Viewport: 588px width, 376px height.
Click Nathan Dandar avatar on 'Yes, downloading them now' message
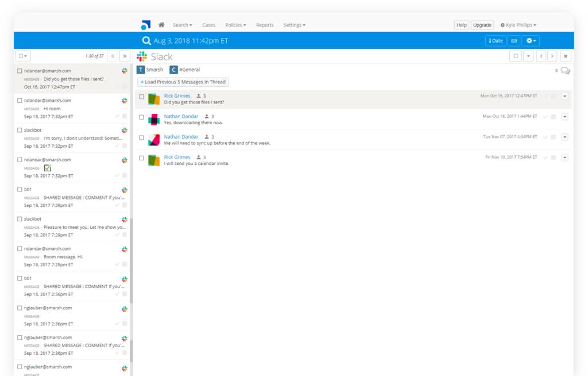(154, 120)
